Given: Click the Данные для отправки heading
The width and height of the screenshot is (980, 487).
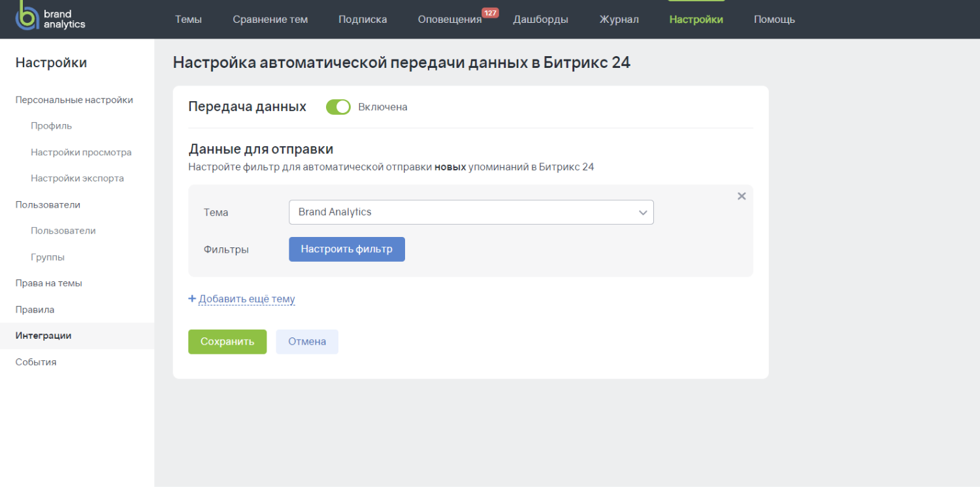Looking at the screenshot, I should 261,149.
